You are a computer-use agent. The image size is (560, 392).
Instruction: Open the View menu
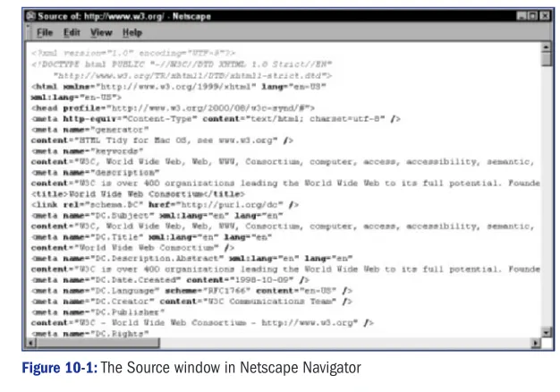tap(101, 33)
